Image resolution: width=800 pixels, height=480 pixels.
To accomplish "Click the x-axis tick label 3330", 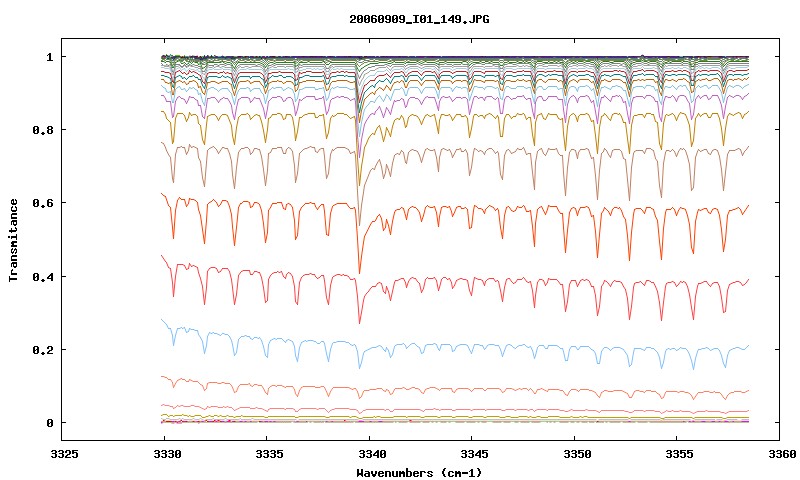I will point(167,454).
